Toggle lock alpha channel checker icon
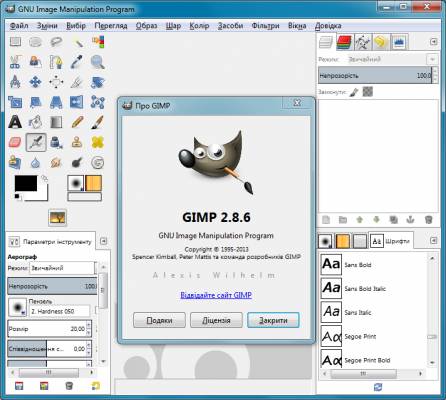Image resolution: width=446 pixels, height=400 pixels. click(x=368, y=91)
